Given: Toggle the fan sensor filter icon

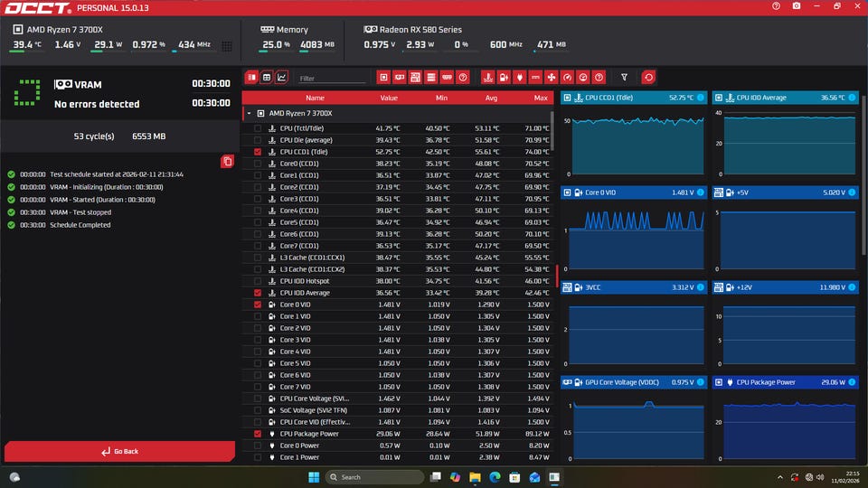Looking at the screenshot, I should tap(551, 78).
